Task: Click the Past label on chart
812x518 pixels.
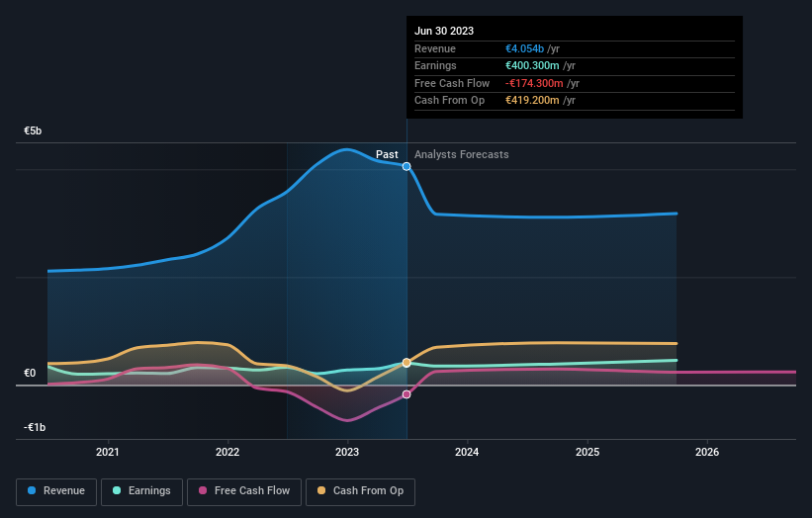Action: (387, 155)
